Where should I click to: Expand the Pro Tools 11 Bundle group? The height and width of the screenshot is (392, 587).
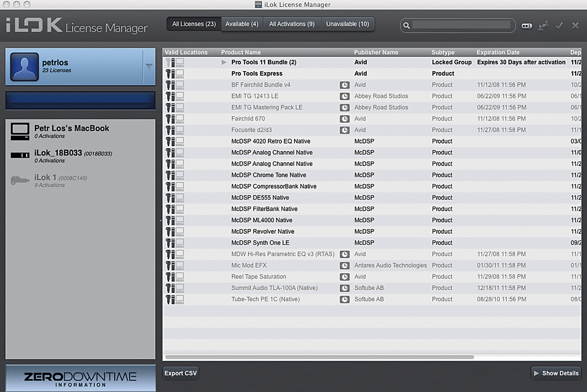coord(224,62)
